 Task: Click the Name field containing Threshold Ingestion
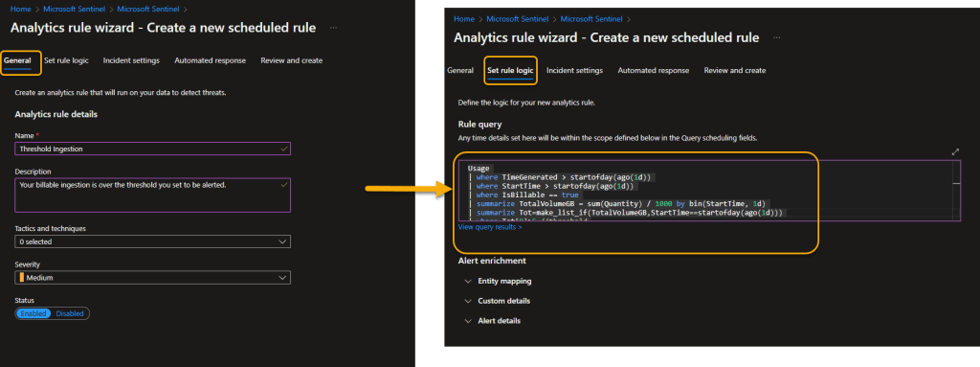pyautogui.click(x=152, y=149)
